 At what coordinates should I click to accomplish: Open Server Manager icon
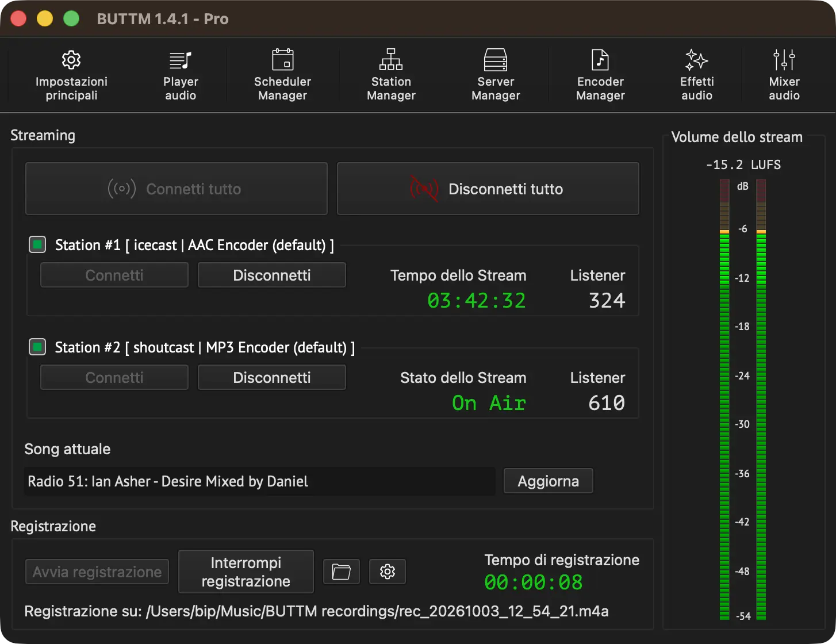[496, 60]
